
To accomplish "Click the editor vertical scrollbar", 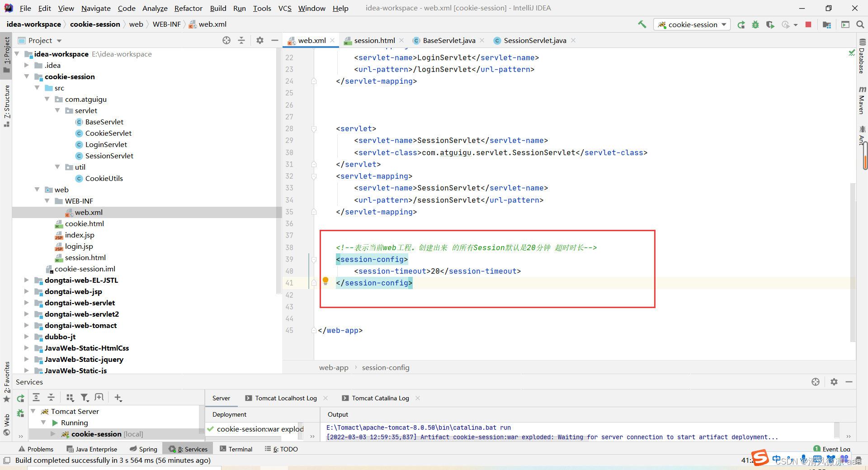I will pyautogui.click(x=853, y=262).
